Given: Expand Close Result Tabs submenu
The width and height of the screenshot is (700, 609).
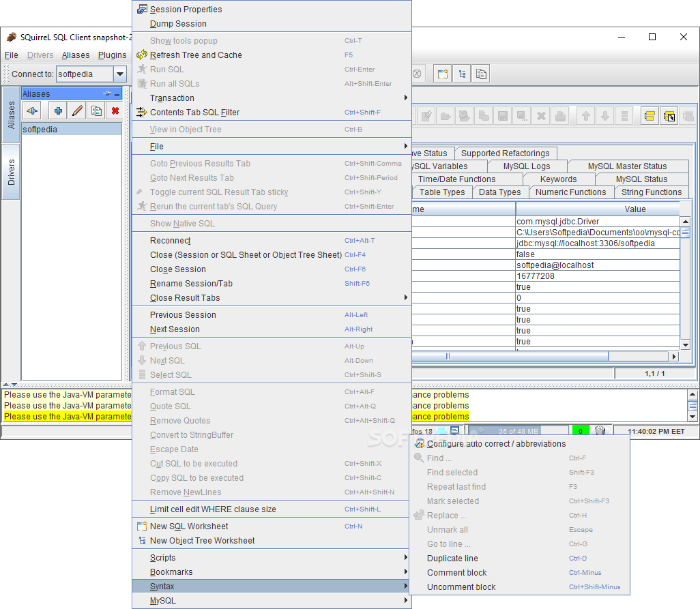Looking at the screenshot, I should click(x=272, y=297).
